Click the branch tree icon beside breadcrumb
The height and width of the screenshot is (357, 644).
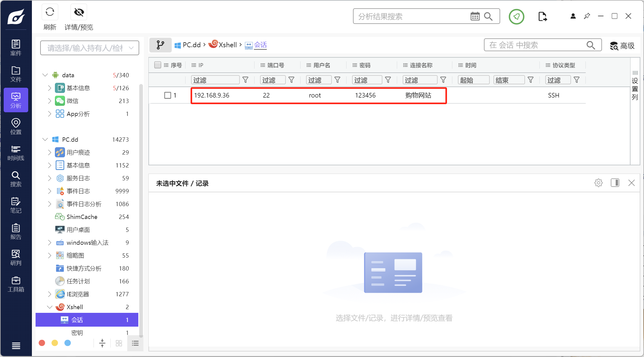click(x=160, y=45)
